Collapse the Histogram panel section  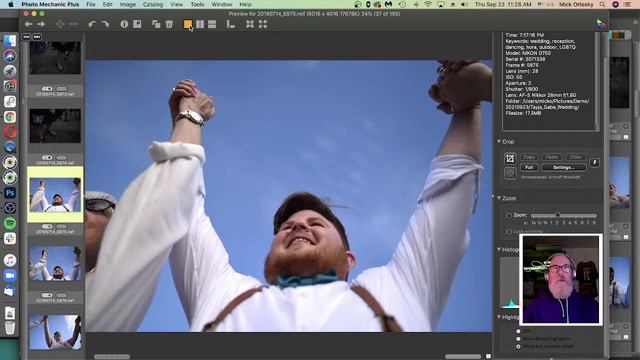tap(499, 249)
